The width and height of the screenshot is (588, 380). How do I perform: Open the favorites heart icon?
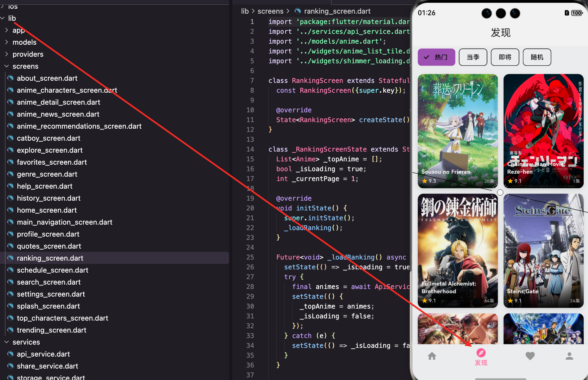[x=530, y=356]
